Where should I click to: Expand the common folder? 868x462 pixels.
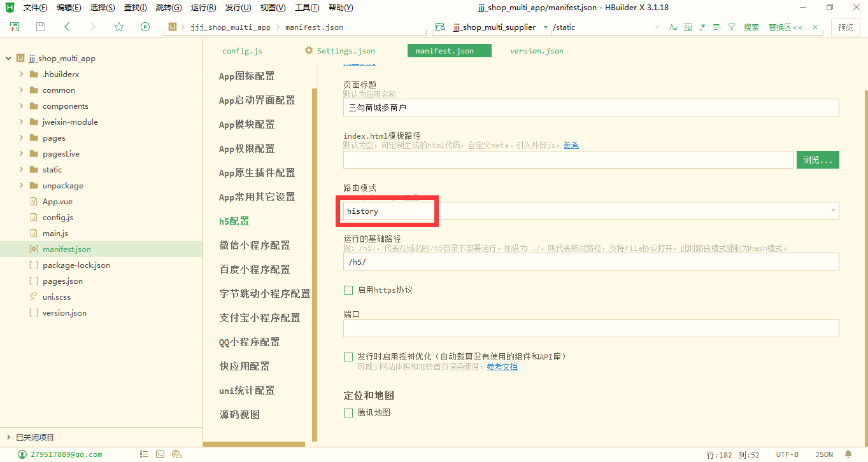click(21, 90)
